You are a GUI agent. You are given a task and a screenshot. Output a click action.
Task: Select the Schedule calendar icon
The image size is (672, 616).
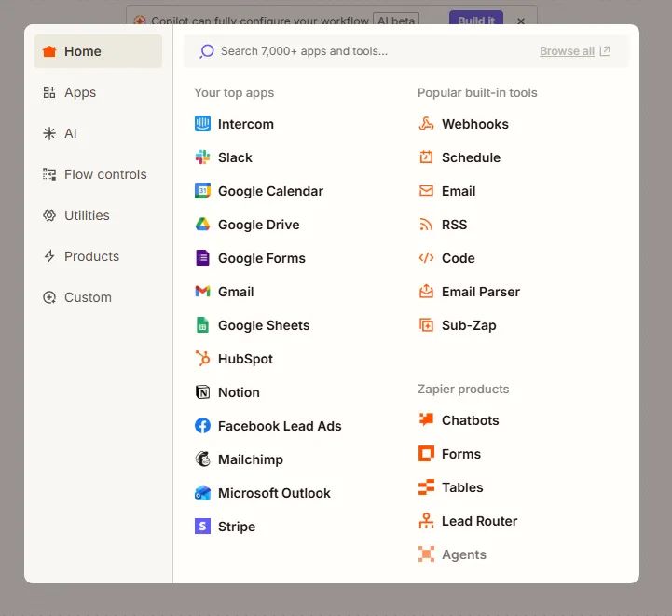(x=426, y=157)
